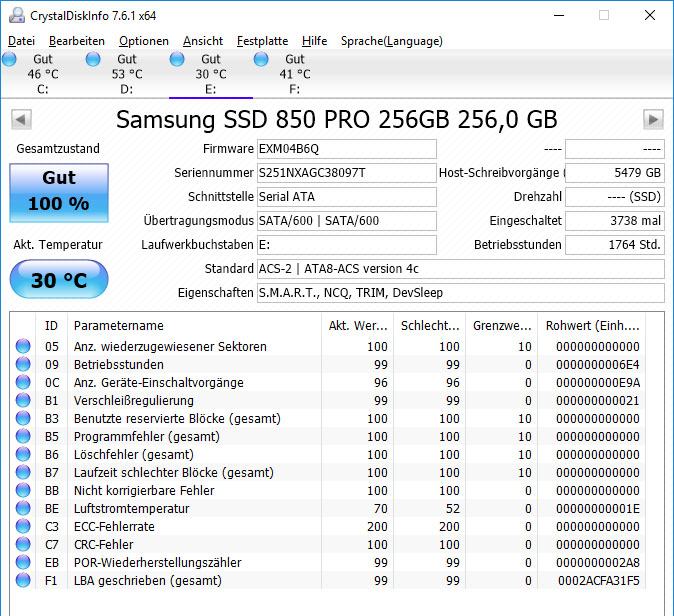Click the Samsung SSD 850 PRO title text
This screenshot has height=616, width=674.
[x=337, y=120]
